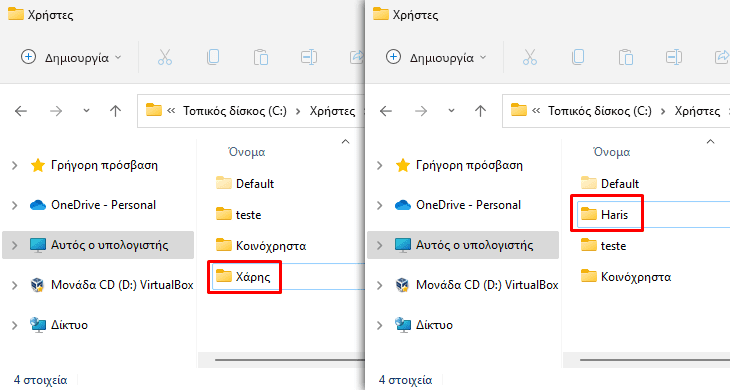Click the Copy icon in right window toolbar
Viewport: 730px width, 390px height.
(x=578, y=57)
